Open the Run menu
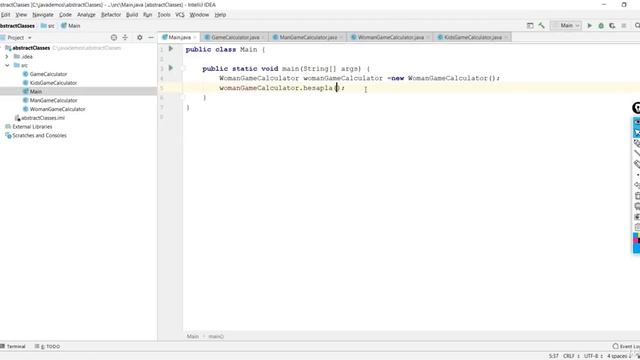This screenshot has width=640, height=360. coord(148,15)
